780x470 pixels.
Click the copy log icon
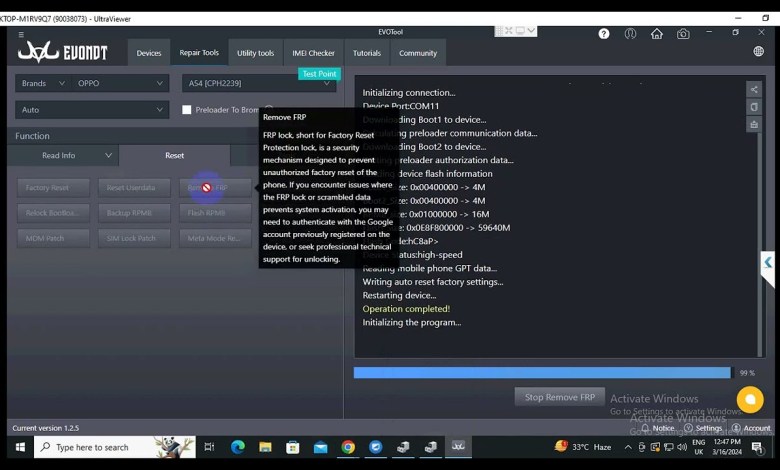[754, 107]
